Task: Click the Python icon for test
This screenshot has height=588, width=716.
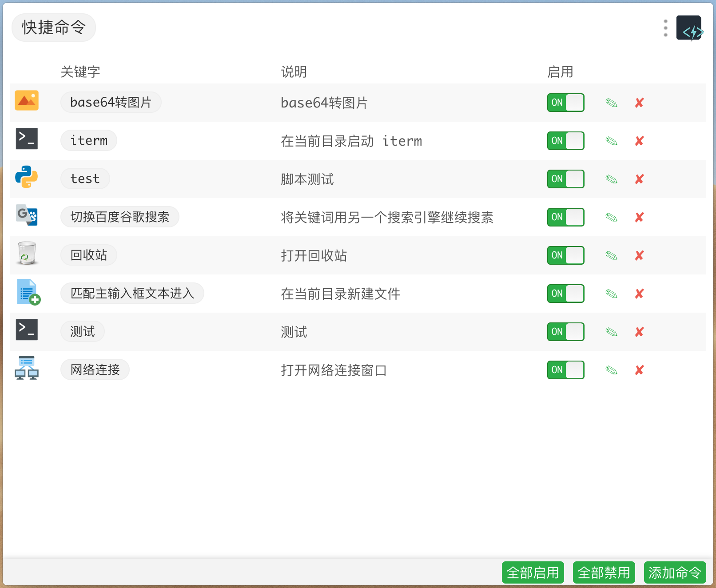Action: click(x=27, y=177)
